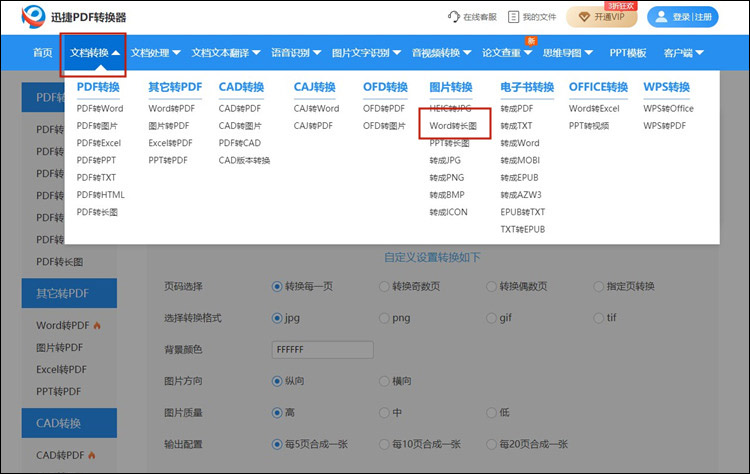The height and width of the screenshot is (474, 750).
Task: Open Excel转PDF in left sidebar
Action: pyautogui.click(x=62, y=369)
